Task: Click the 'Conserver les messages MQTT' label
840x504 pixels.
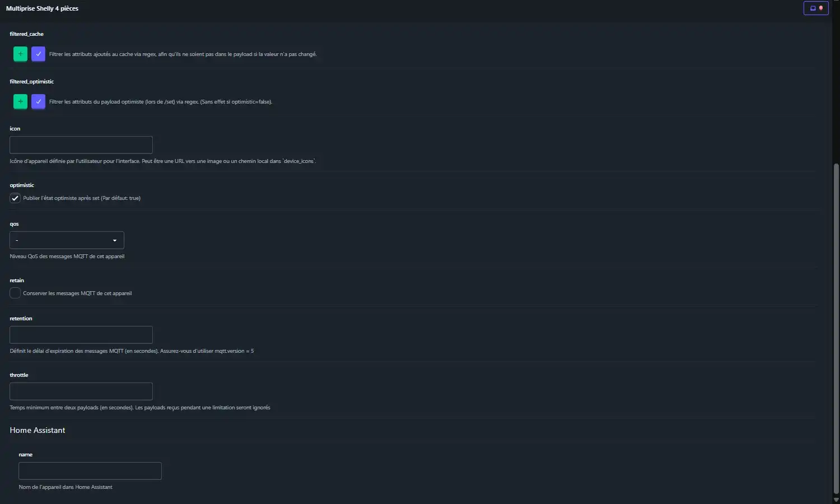Action: click(77, 293)
